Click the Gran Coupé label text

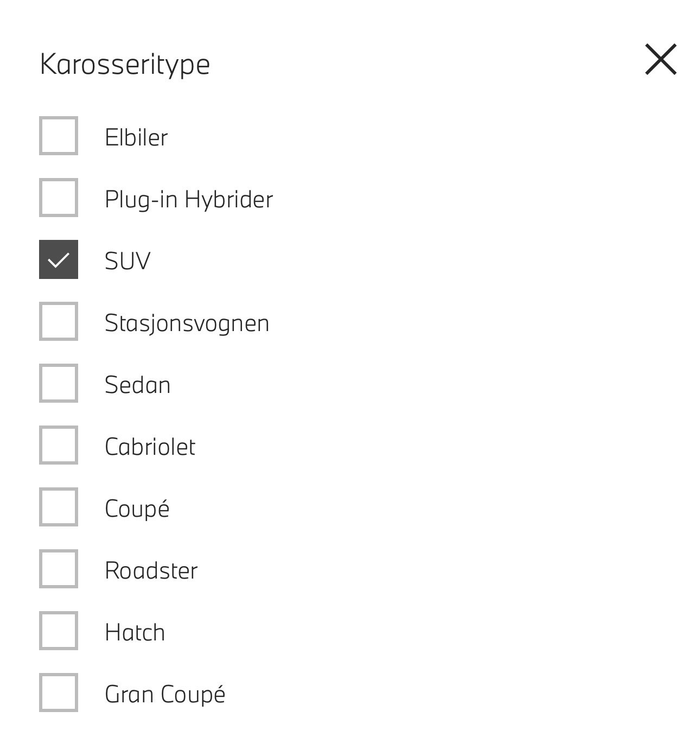coord(165,694)
